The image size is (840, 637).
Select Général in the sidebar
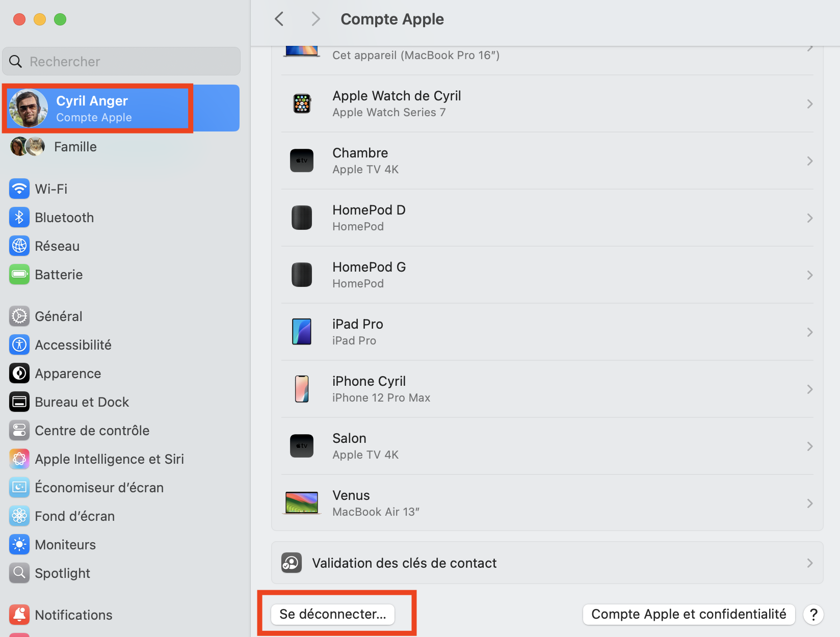[x=59, y=316]
